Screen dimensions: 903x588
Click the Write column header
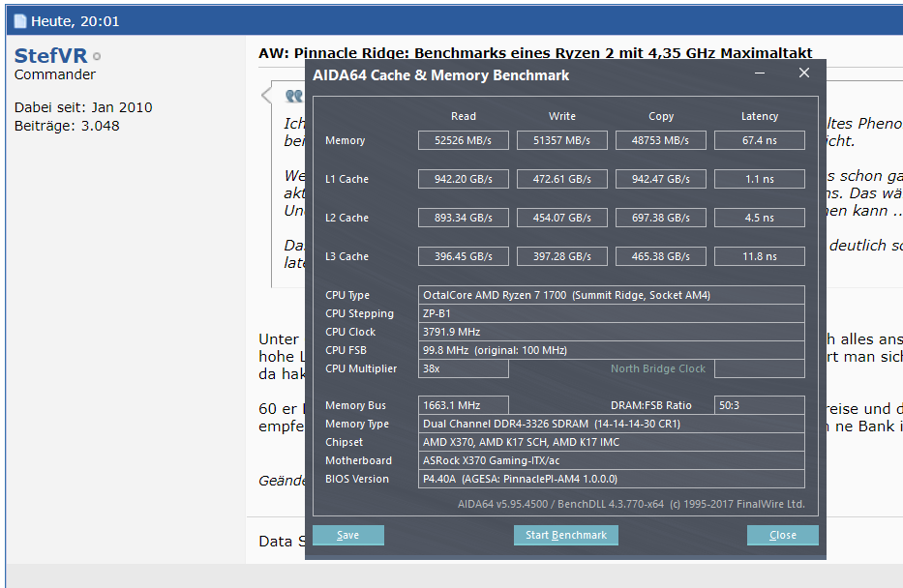tap(562, 116)
